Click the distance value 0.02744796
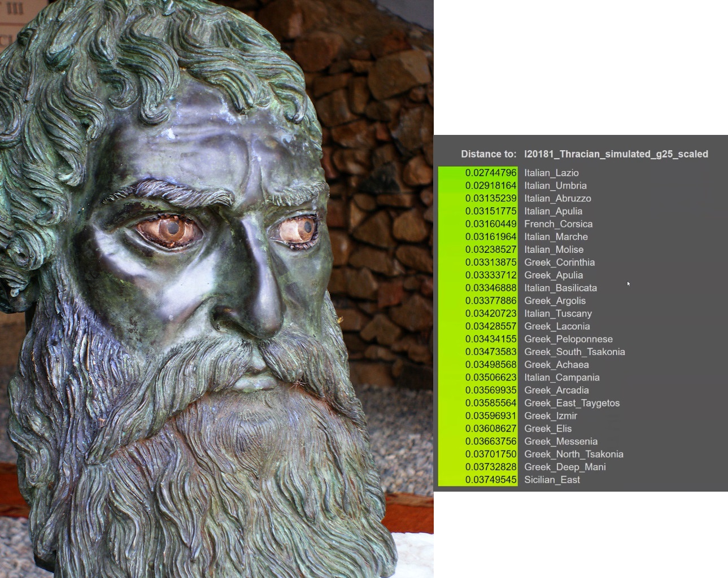728x578 pixels. tap(491, 173)
